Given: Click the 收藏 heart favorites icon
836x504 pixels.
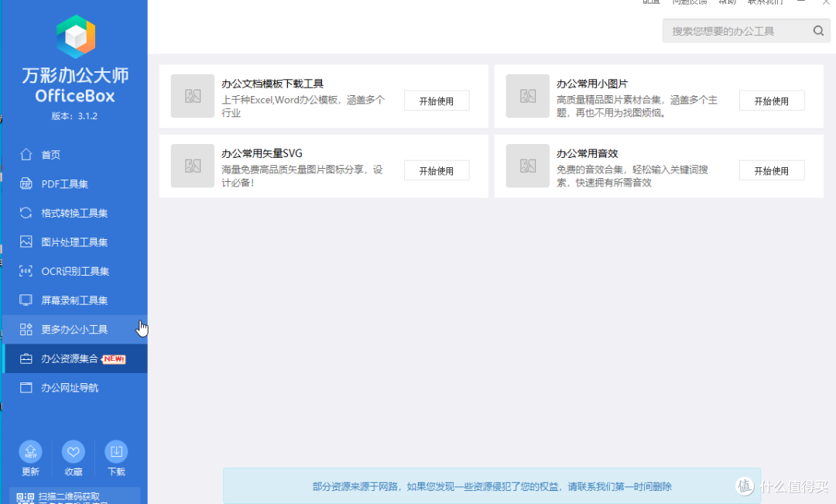Looking at the screenshot, I should pyautogui.click(x=74, y=451).
